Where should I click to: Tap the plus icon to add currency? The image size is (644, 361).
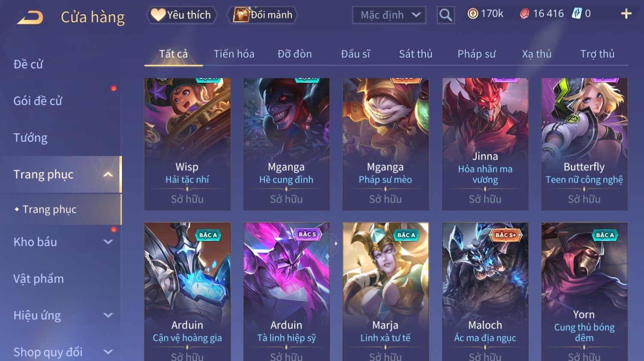(626, 14)
